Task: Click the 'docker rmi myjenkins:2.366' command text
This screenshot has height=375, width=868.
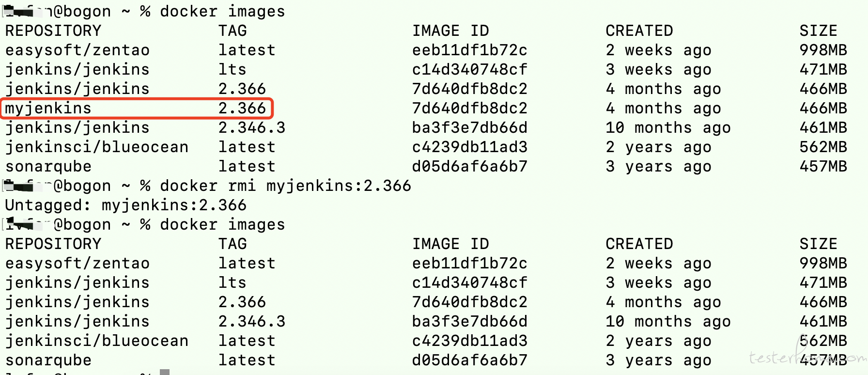Action: pos(285,186)
